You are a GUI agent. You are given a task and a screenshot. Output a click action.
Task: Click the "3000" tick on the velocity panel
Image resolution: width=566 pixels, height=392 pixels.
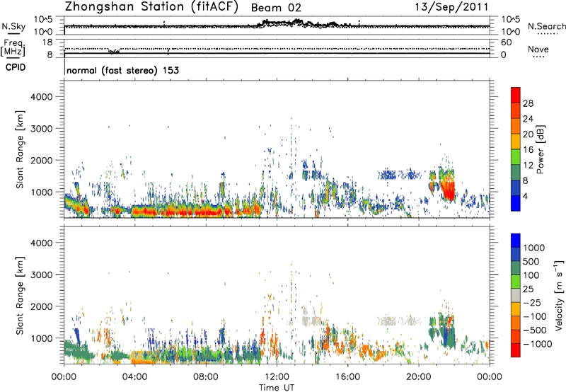coord(41,275)
